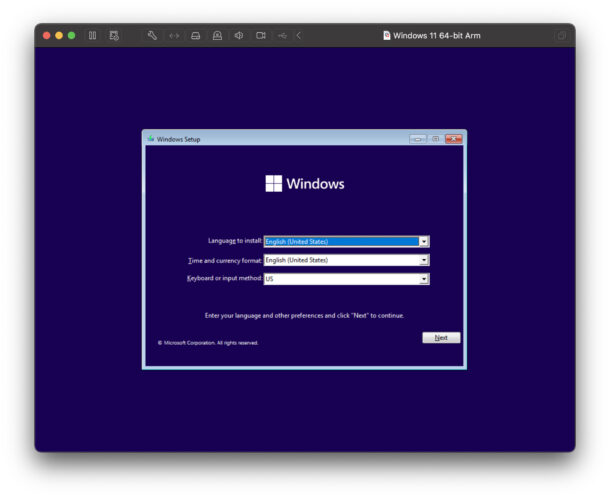Viewport: 610px width, 498px height.
Task: Open virtual machine settings via wrench icon
Action: click(x=152, y=35)
